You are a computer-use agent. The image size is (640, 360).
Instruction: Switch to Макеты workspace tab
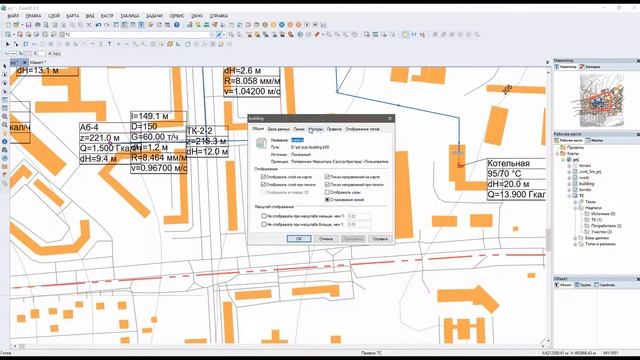594,140
